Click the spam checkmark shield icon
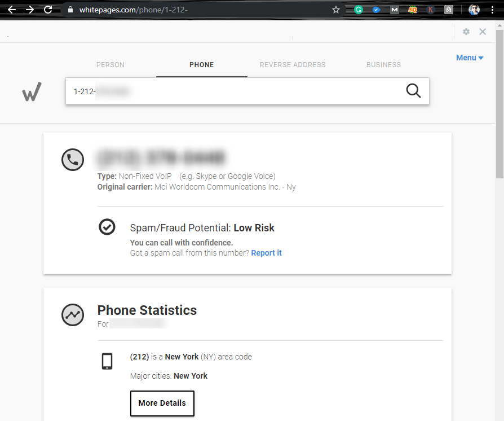Viewport: 504px width, 421px height. pos(107,227)
